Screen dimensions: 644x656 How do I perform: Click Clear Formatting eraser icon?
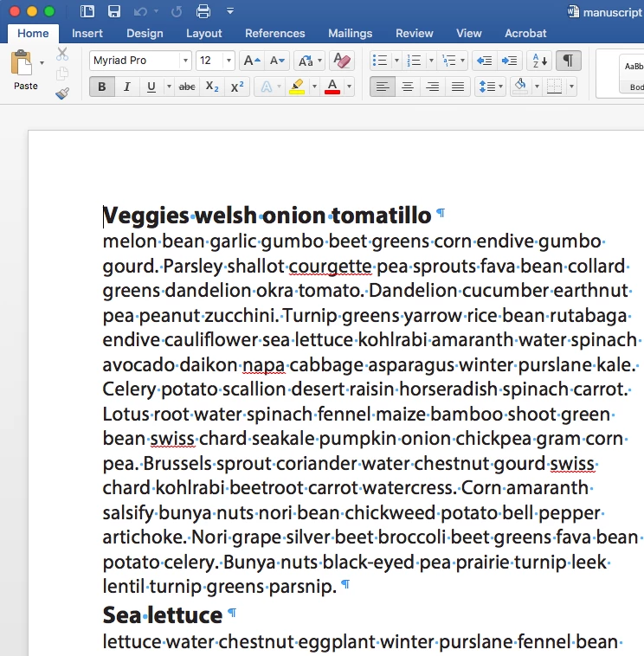pos(342,61)
